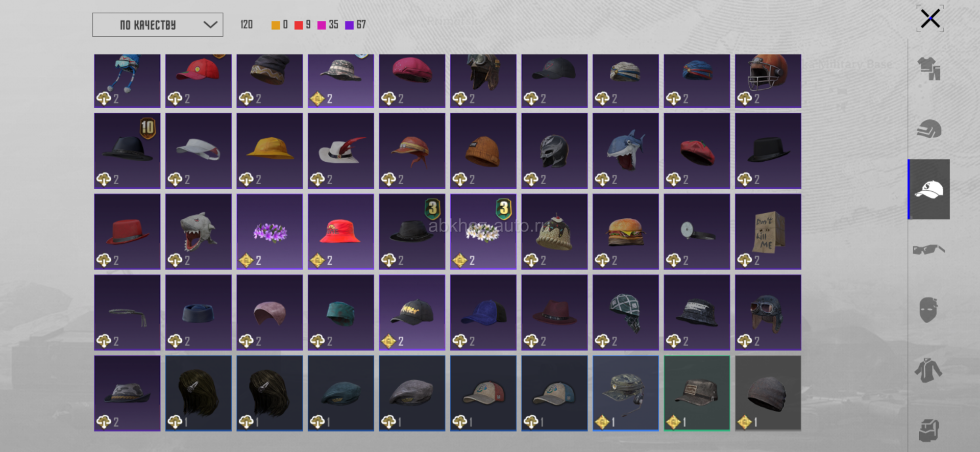Filter by red quality count 9
The height and width of the screenshot is (452, 980).
click(303, 24)
